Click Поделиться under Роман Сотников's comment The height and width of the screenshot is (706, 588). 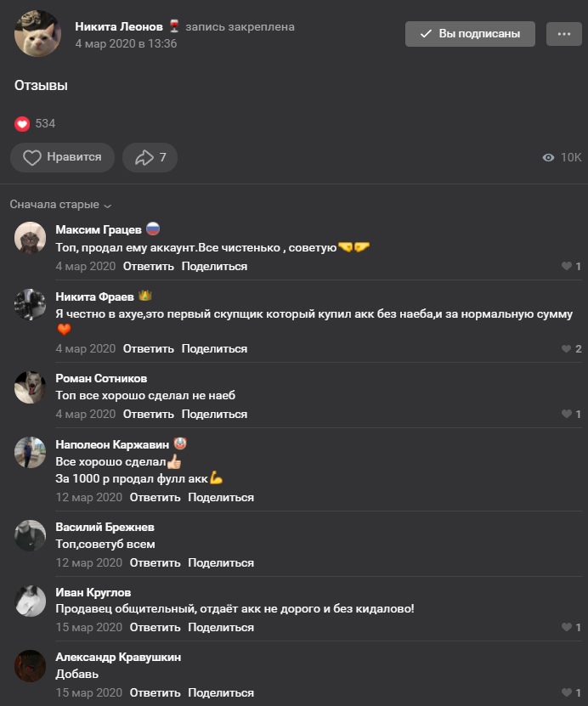pos(214,415)
